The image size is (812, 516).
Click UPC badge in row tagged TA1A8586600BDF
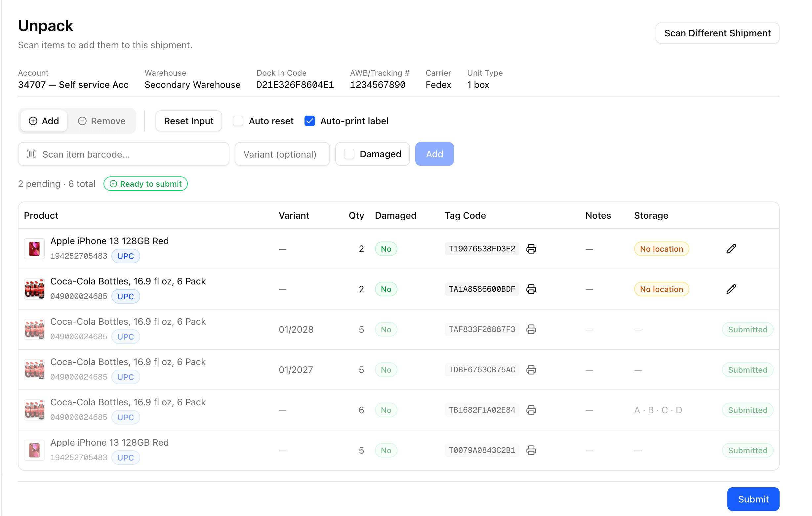point(125,296)
